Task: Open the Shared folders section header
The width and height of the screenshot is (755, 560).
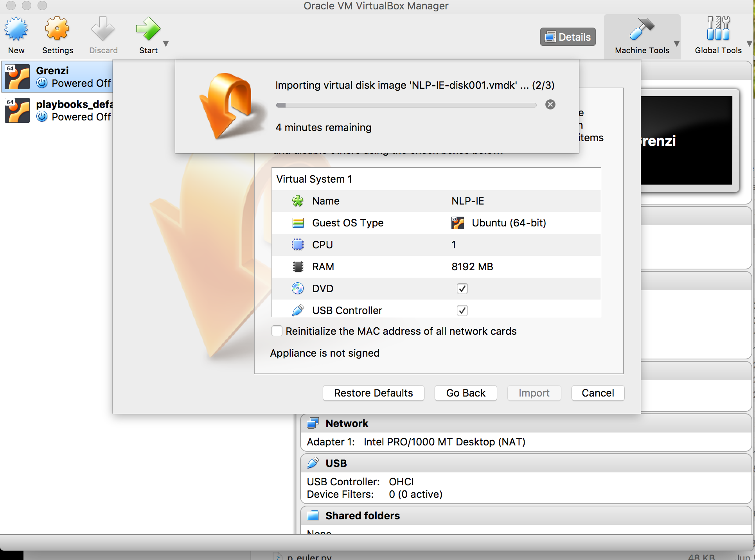Action: (526, 515)
